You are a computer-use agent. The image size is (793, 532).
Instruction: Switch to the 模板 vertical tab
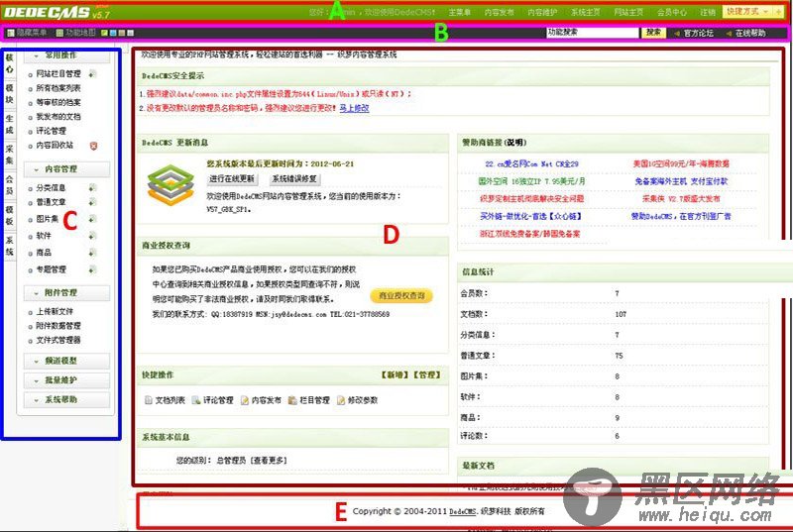(x=9, y=215)
